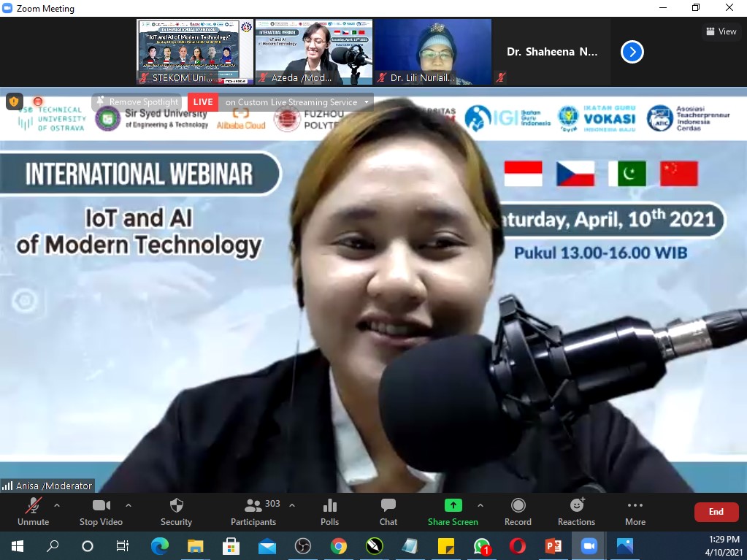Expand participants options arrow
Image resolution: width=747 pixels, height=560 pixels.
[x=292, y=505]
